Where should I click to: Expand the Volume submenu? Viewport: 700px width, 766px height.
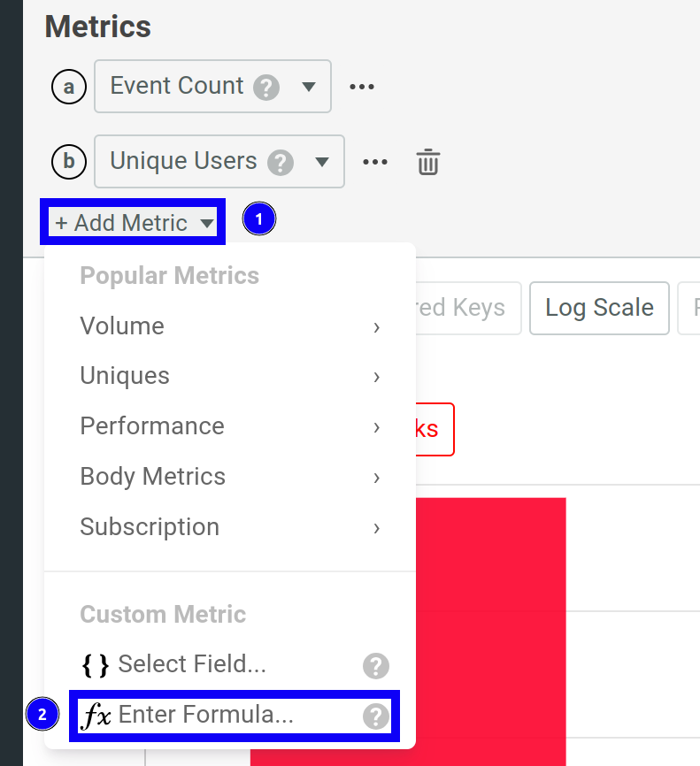[122, 326]
